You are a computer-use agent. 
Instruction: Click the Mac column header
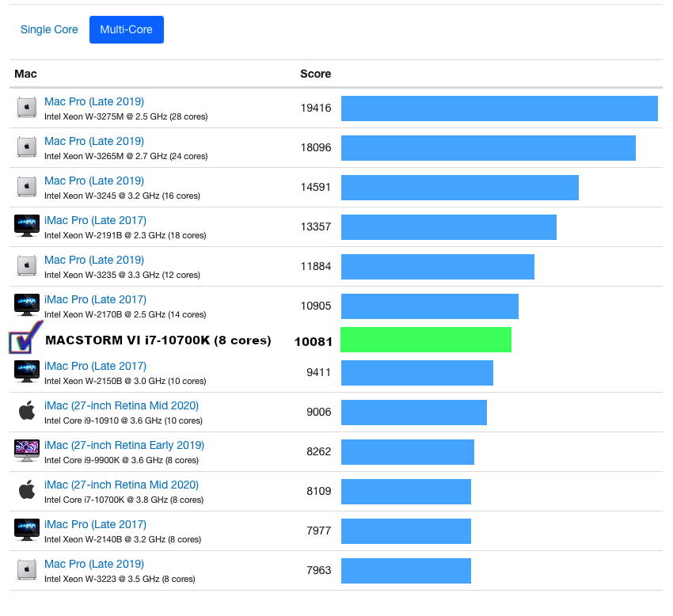25,74
